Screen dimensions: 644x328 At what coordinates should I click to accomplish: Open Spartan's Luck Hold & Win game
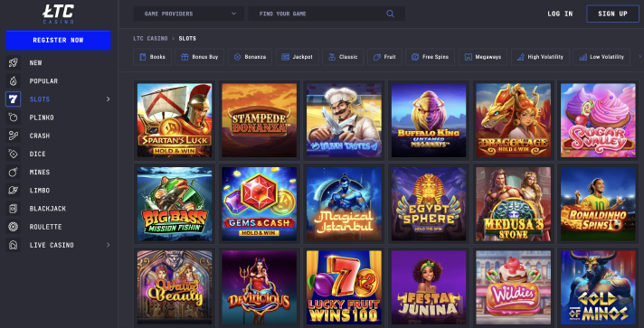(x=175, y=120)
